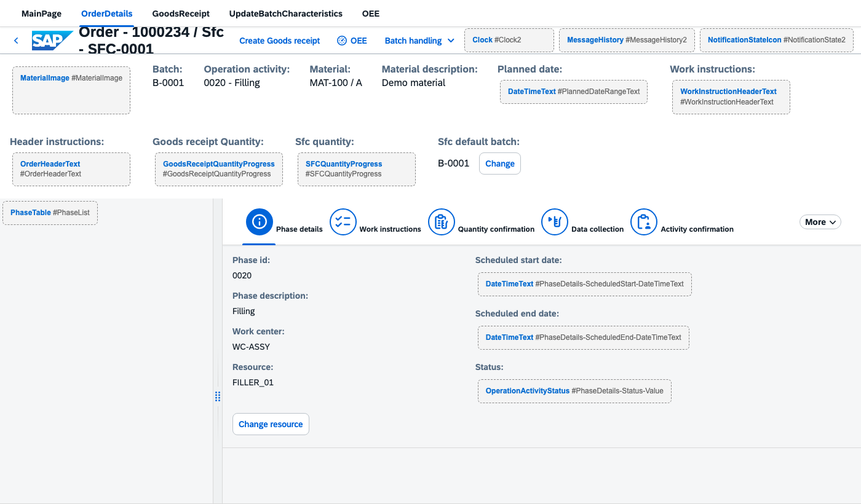
Task: Select the ScheduledStart DateTimeText placeholder
Action: tap(585, 284)
